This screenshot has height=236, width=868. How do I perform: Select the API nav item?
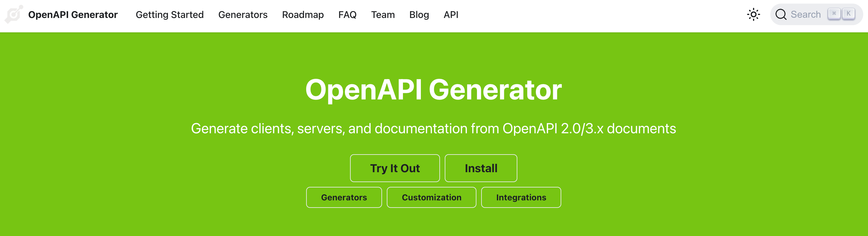coord(450,14)
